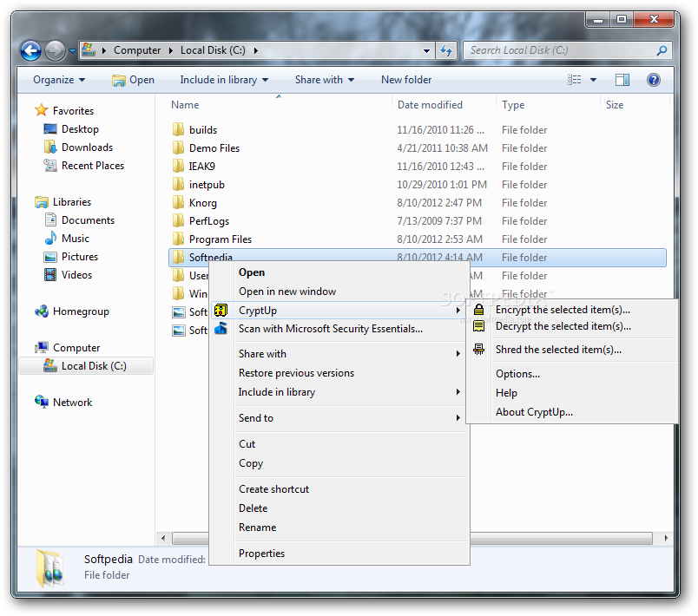This screenshot has width=698, height=616.
Task: Open the CryptUp submenu entry
Action: pyautogui.click(x=339, y=311)
